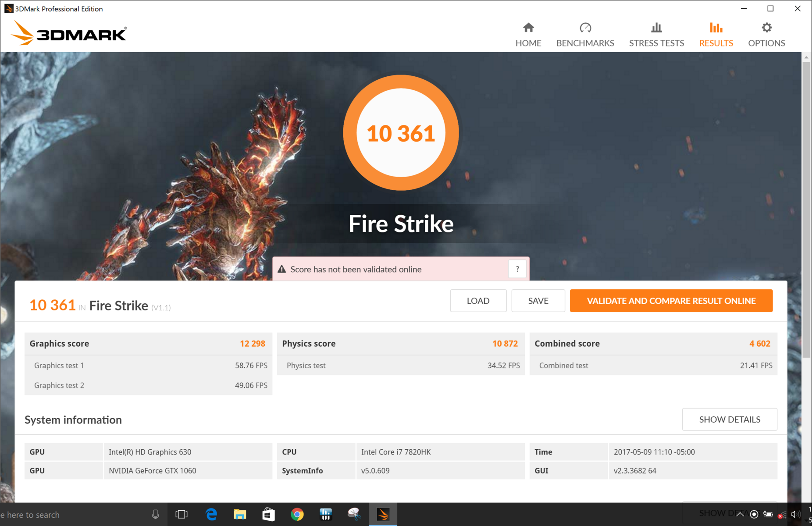812x526 pixels.
Task: Click the Load button
Action: coord(478,301)
